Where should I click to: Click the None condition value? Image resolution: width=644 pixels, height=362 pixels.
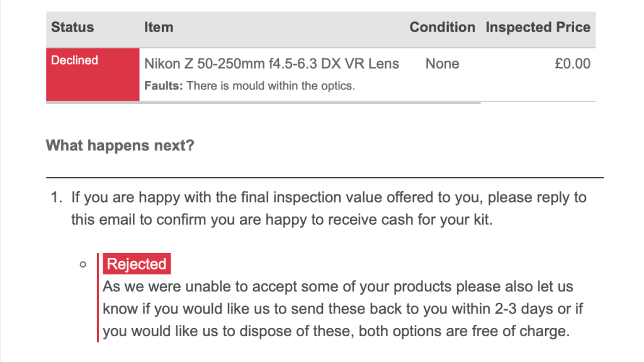[x=442, y=64]
